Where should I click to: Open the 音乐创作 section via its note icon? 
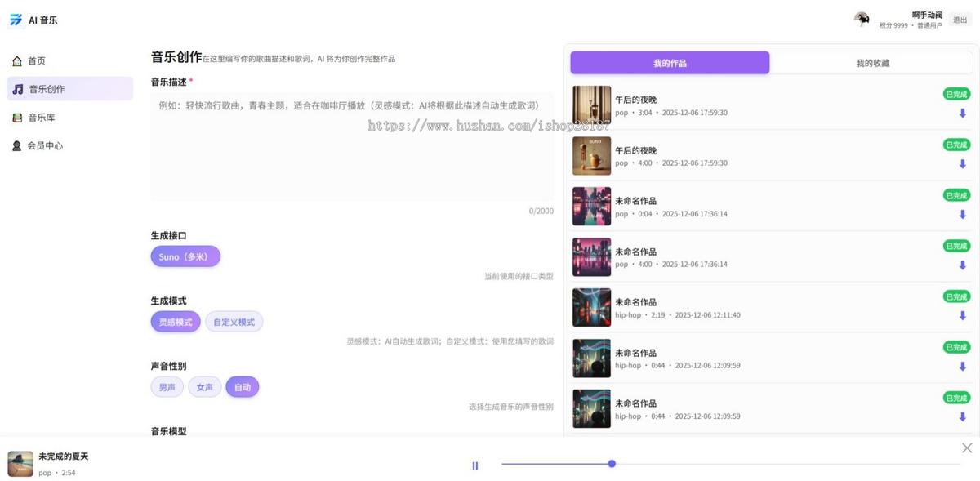pyautogui.click(x=17, y=88)
